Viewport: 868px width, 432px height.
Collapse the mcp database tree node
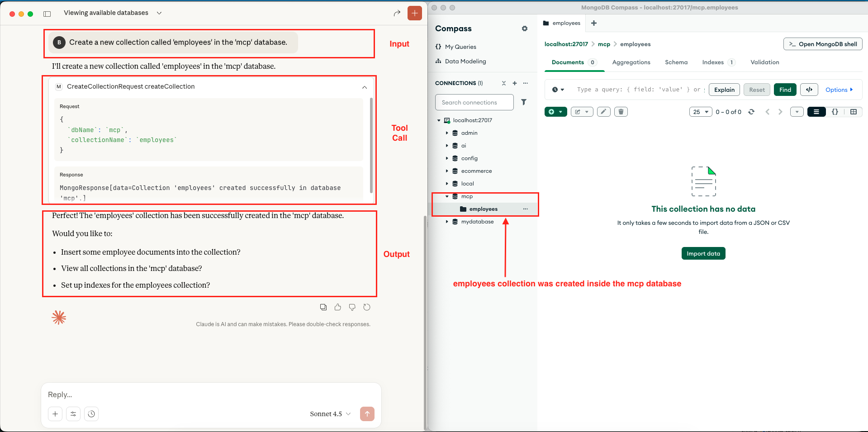tap(447, 196)
